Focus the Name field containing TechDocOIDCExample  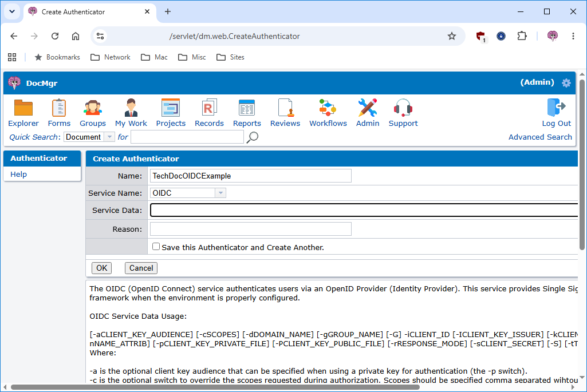tap(250, 176)
